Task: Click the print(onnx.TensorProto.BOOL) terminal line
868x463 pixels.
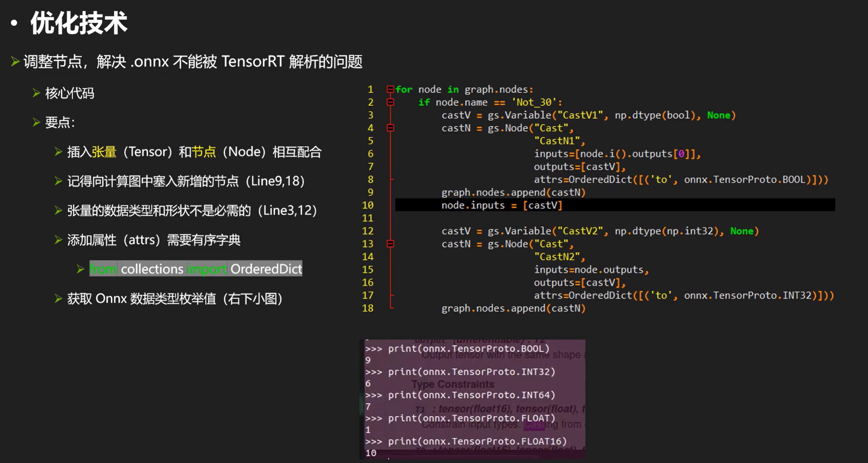Action: click(x=468, y=349)
